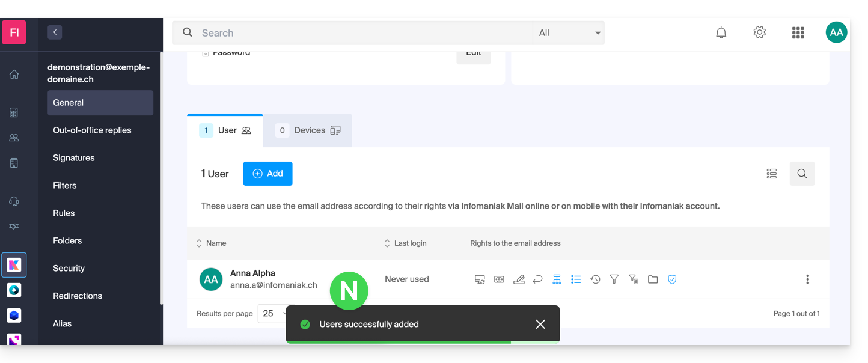Image resolution: width=868 pixels, height=363 pixels.
Task: Toggle the list display view icon
Action: coord(772,174)
